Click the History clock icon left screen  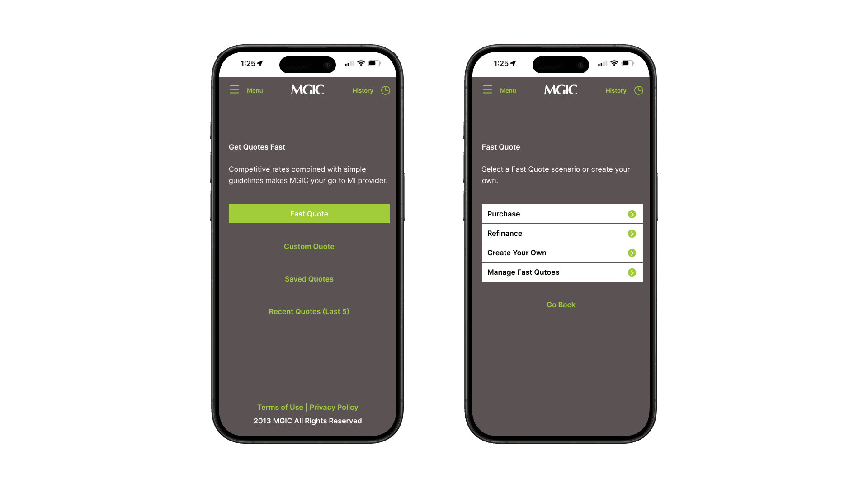(385, 90)
